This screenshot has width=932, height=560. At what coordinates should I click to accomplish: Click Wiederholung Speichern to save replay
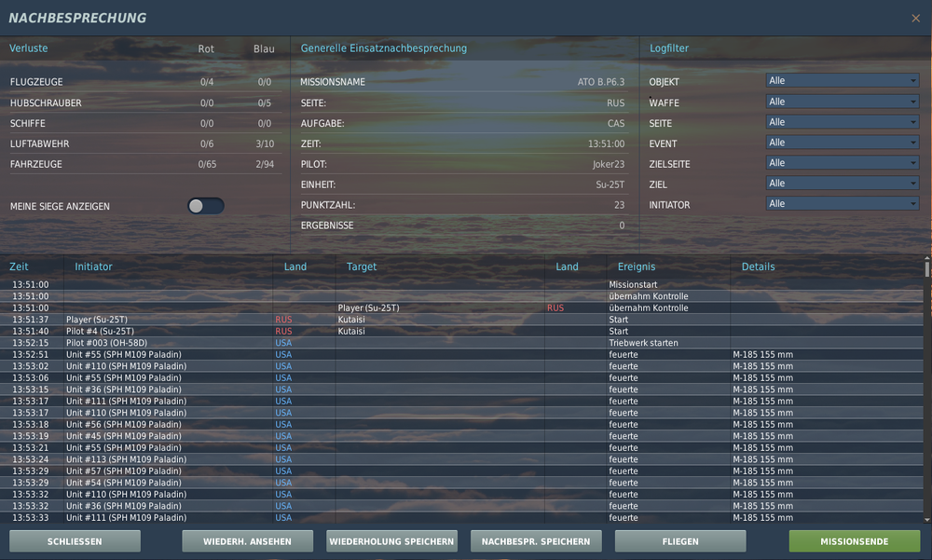tap(391, 541)
